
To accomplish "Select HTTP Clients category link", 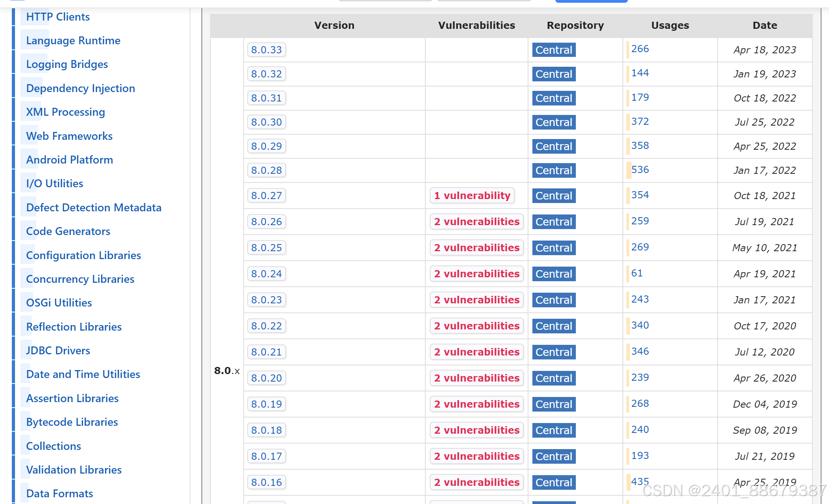I will pos(58,17).
